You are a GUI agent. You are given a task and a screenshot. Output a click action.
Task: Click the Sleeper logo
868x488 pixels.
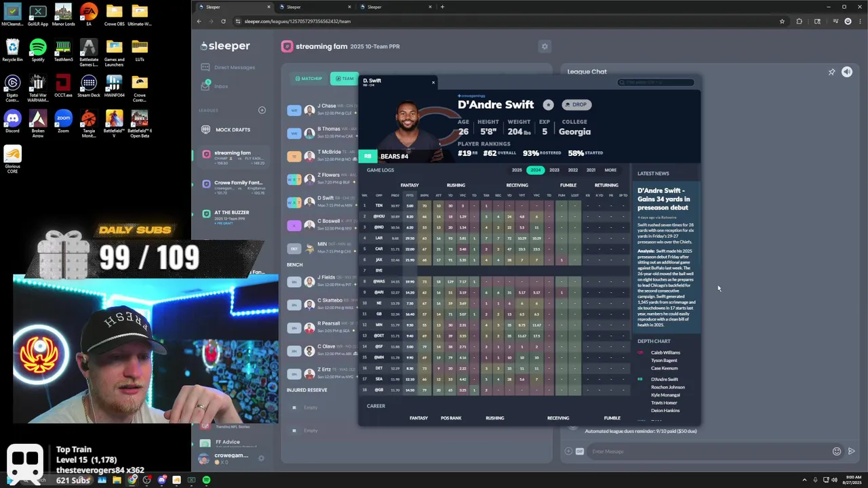tap(225, 46)
